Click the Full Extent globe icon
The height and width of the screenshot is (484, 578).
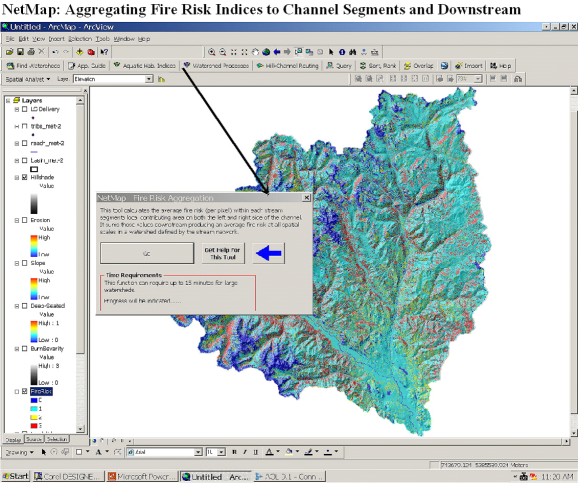tap(266, 52)
